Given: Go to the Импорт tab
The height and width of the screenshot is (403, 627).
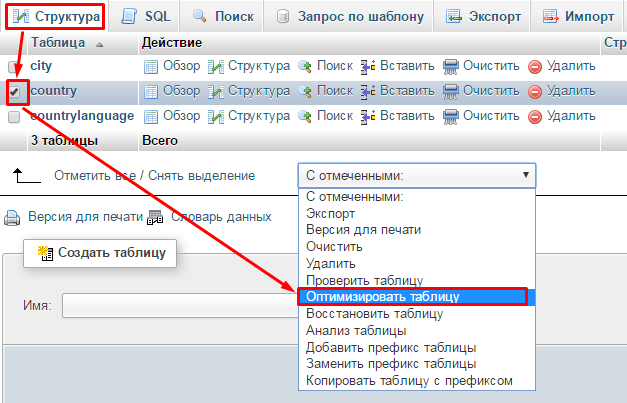Looking at the screenshot, I should tap(578, 16).
